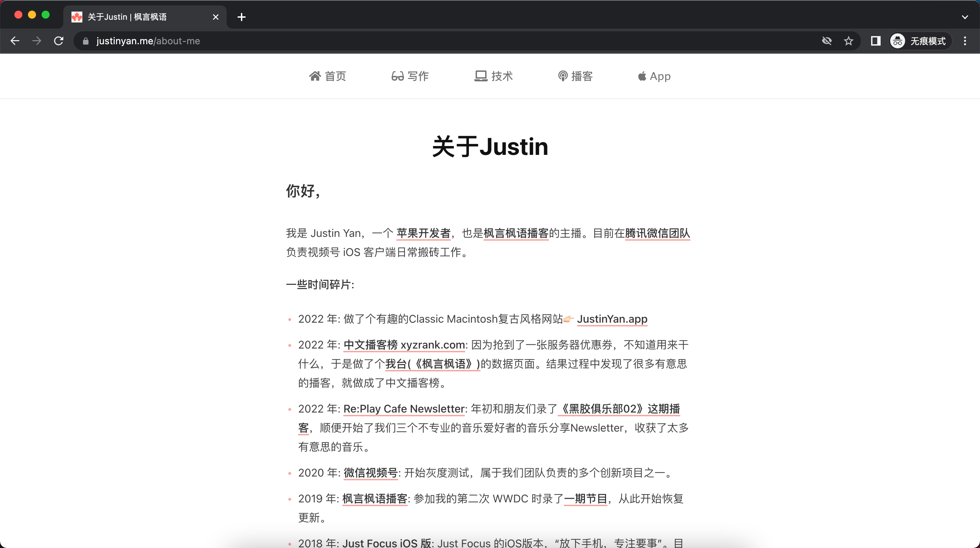The width and height of the screenshot is (980, 548).
Task: Open the App nav item with Apple logo
Action: pyautogui.click(x=654, y=76)
